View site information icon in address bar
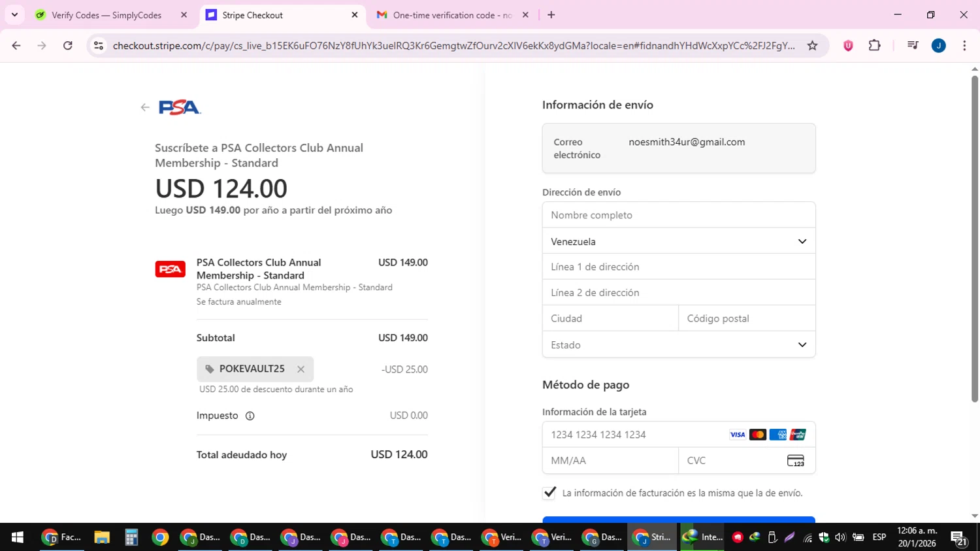 99,46
